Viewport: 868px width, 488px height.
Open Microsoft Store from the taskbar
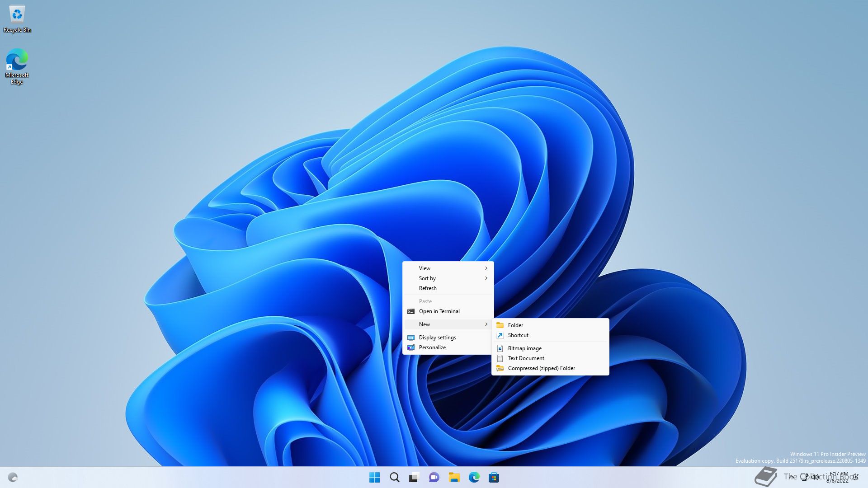[494, 477]
